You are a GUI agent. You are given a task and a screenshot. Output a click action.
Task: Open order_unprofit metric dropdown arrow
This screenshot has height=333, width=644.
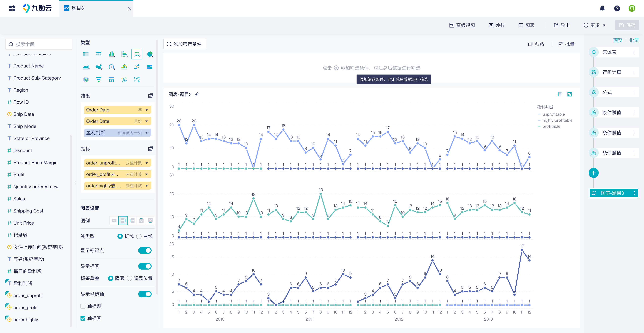[147, 163]
